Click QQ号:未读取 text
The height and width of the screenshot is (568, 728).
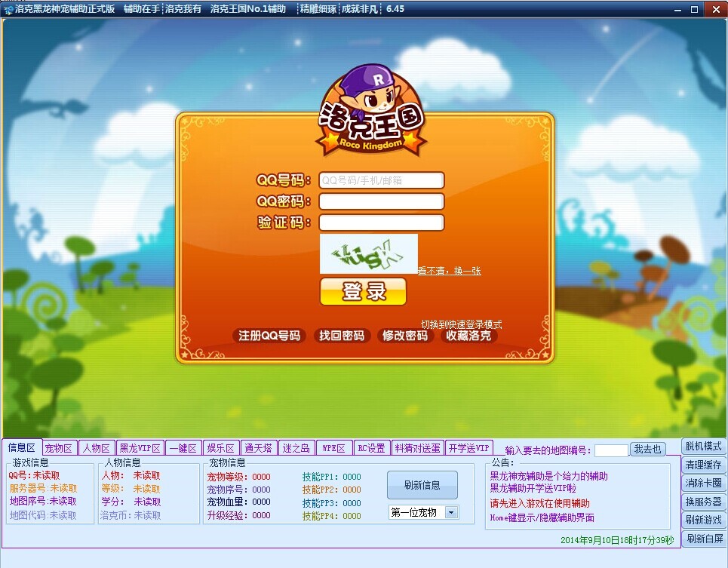pos(35,476)
